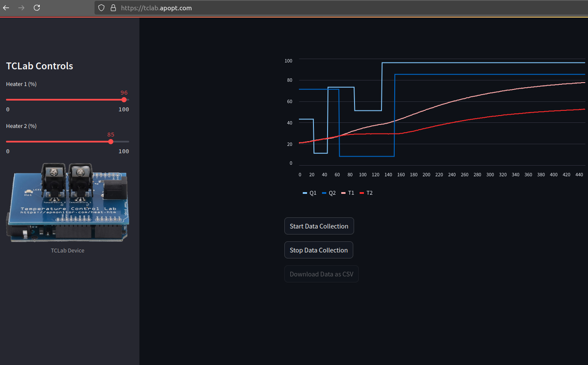Click the Heater 1 (%) label
Screen dimensions: 588x365
[21, 84]
